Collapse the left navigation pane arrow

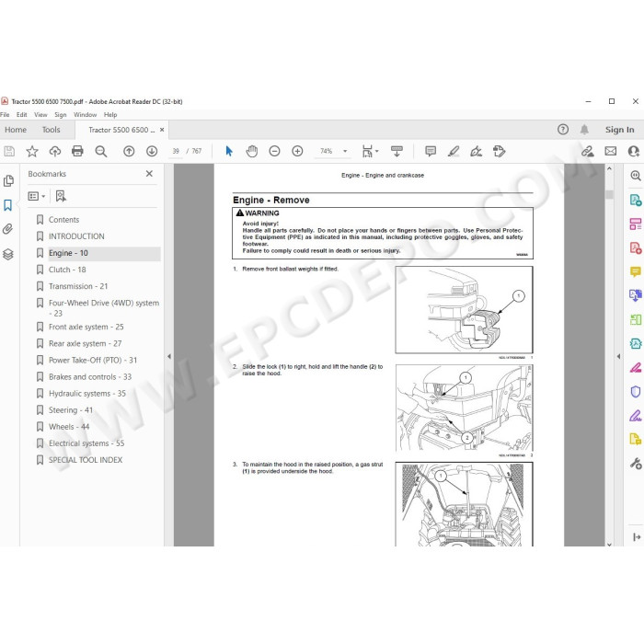click(x=168, y=357)
